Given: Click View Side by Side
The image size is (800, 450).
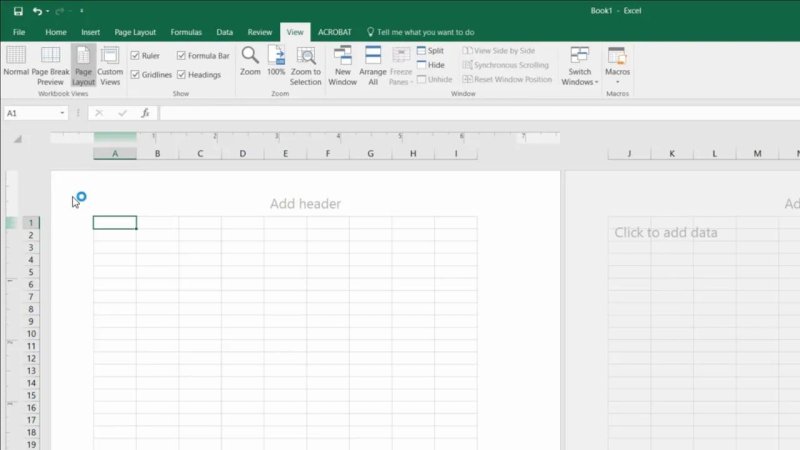Looking at the screenshot, I should click(499, 51).
